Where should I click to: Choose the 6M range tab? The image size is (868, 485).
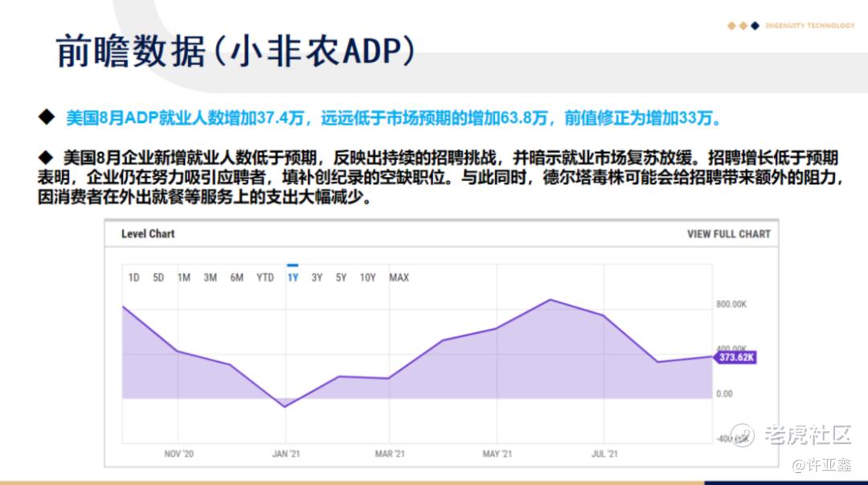click(236, 277)
